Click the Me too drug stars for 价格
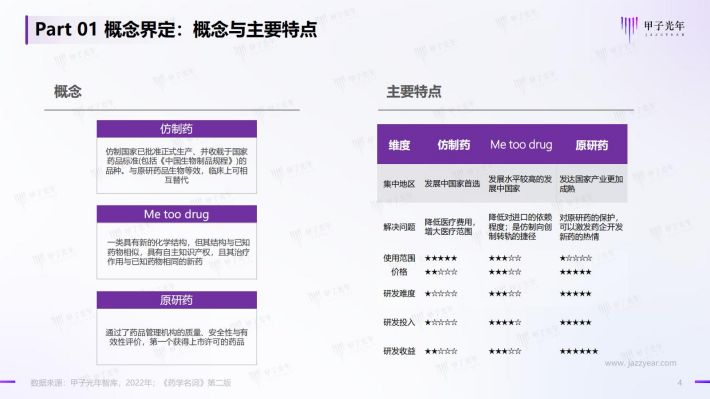The height and width of the screenshot is (399, 710). pos(505,272)
